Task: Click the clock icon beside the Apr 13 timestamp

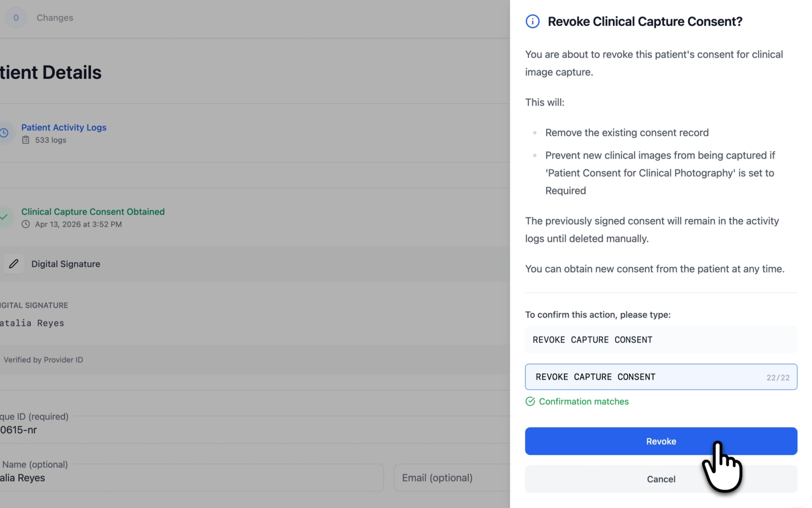Action: [26, 224]
